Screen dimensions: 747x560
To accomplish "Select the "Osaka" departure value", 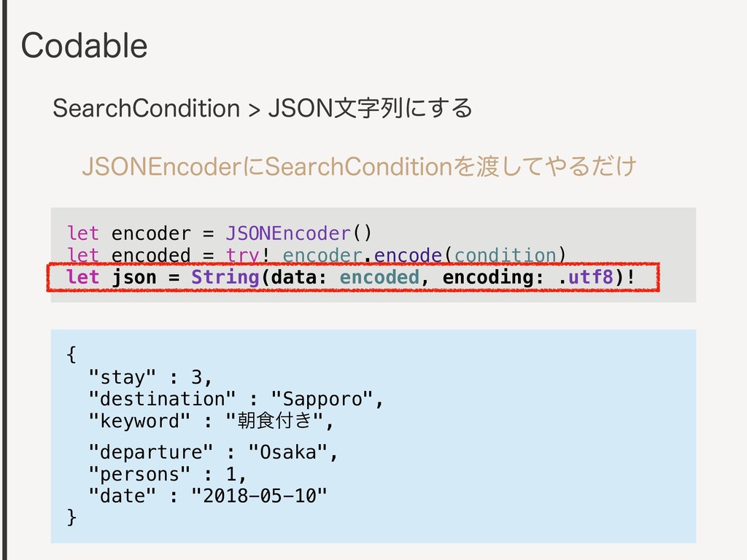I will pos(287,452).
